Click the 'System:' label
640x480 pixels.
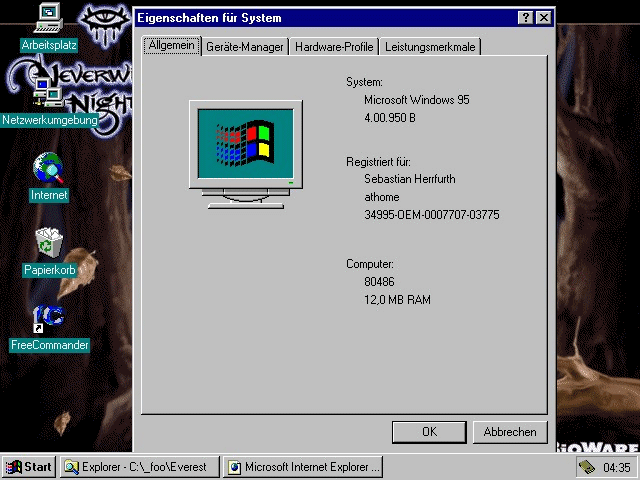click(364, 82)
